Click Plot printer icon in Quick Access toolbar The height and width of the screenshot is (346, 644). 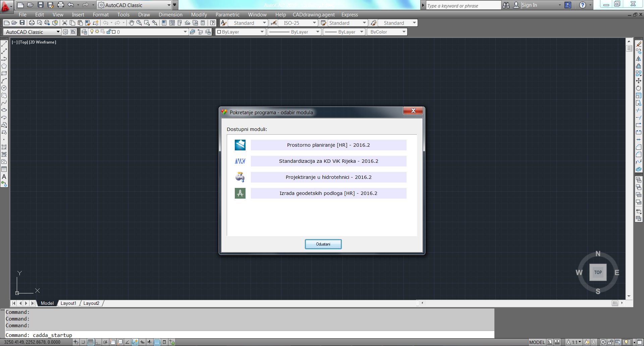pyautogui.click(x=61, y=5)
